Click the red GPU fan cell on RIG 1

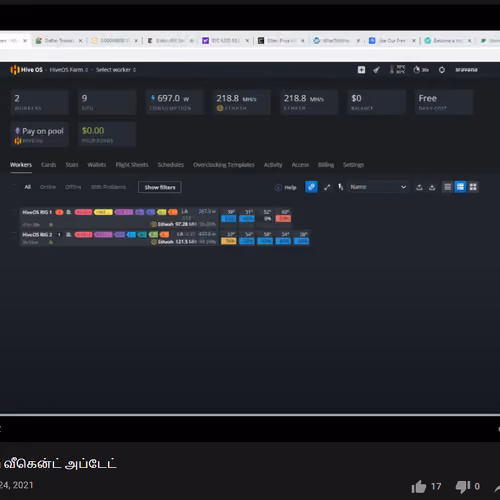(x=283, y=219)
